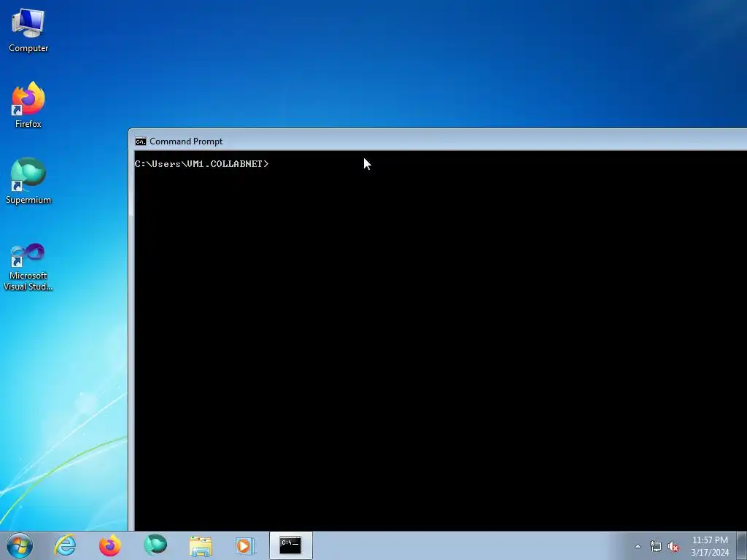Show hidden system tray icons
The height and width of the screenshot is (560, 747).
pos(638,546)
